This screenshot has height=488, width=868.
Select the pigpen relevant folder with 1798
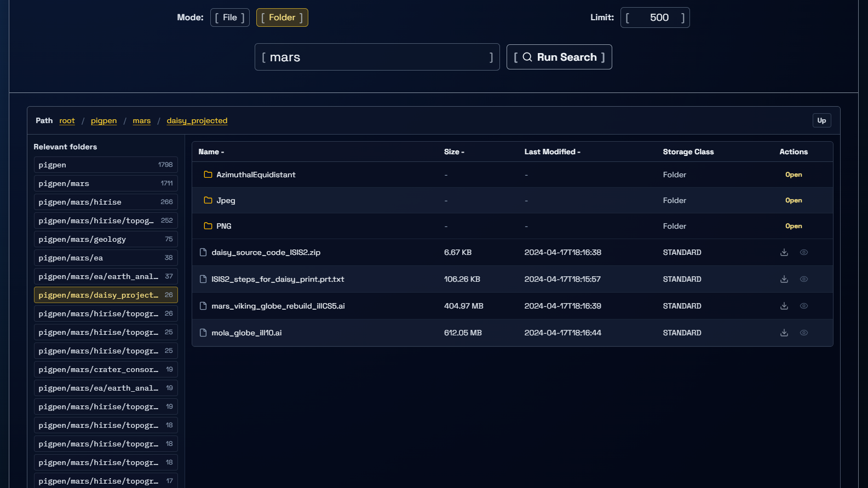106,165
